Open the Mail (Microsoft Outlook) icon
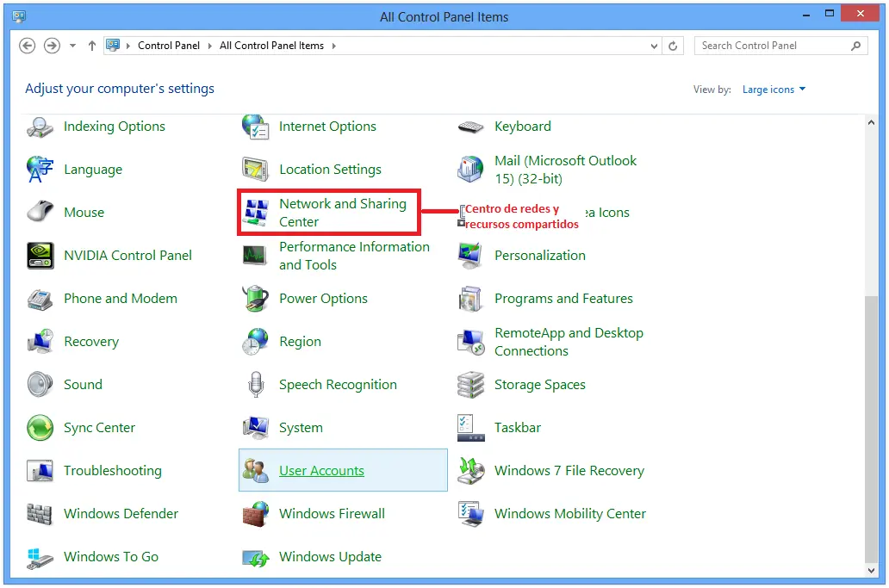This screenshot has width=889, height=588. [470, 170]
